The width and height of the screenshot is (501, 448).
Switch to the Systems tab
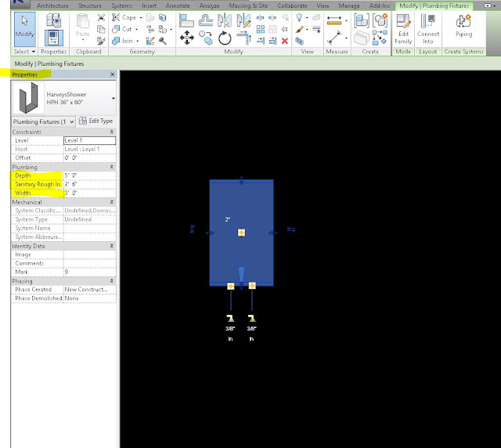[x=122, y=5]
